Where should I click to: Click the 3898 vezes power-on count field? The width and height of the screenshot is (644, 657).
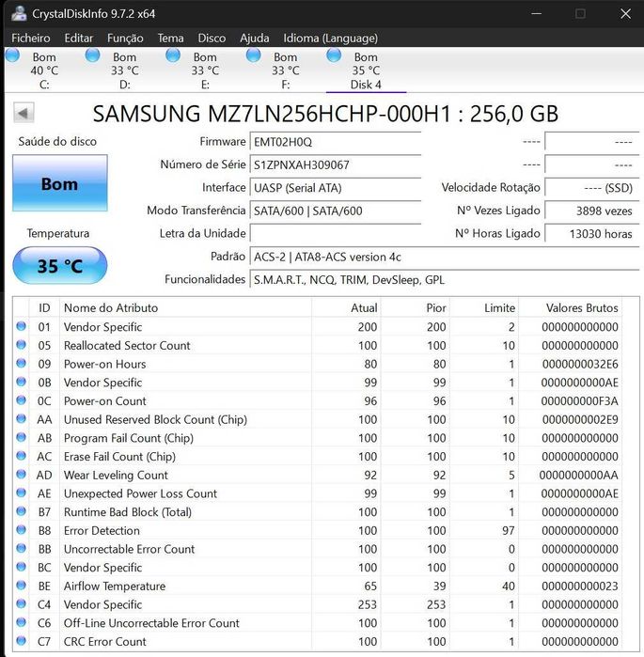click(592, 211)
